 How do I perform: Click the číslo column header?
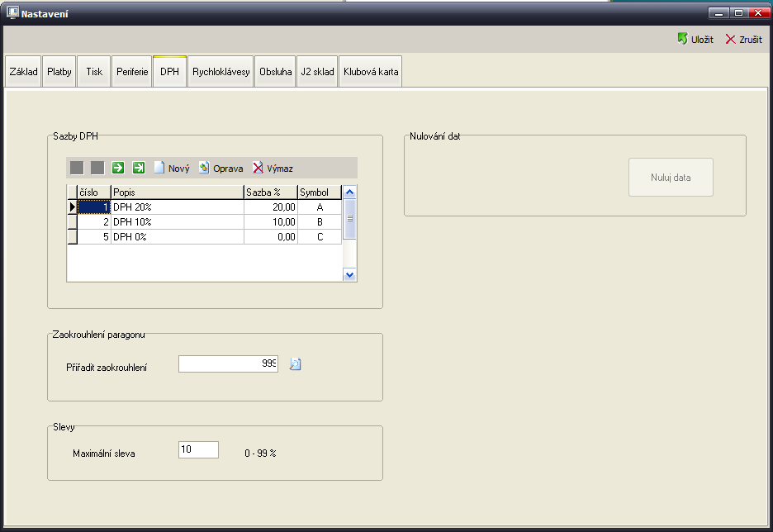(94, 192)
